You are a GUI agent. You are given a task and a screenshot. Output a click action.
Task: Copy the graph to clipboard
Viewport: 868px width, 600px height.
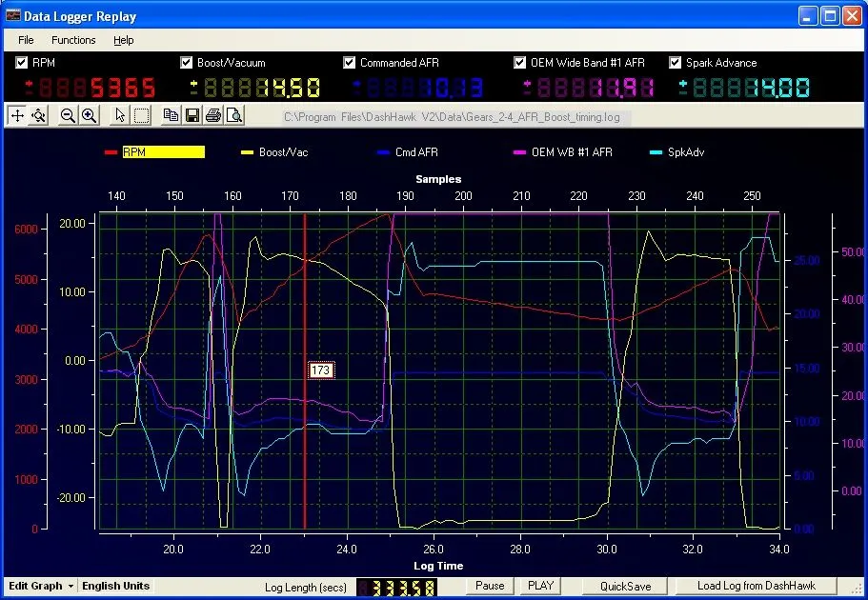click(171, 115)
